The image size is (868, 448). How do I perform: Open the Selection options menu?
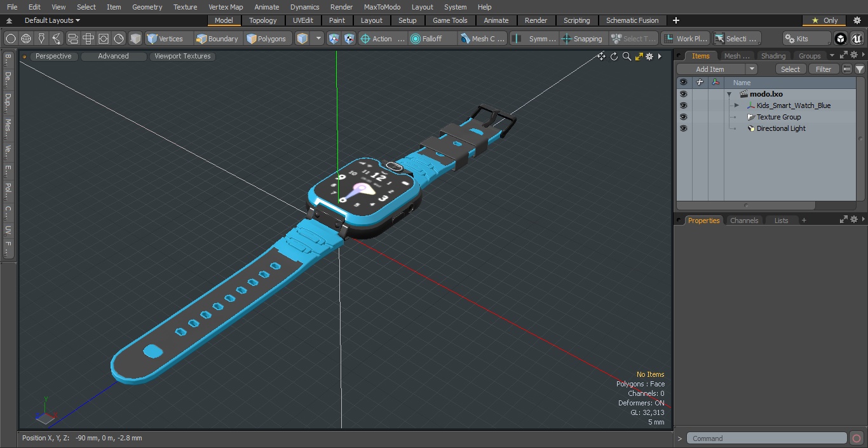click(x=736, y=39)
